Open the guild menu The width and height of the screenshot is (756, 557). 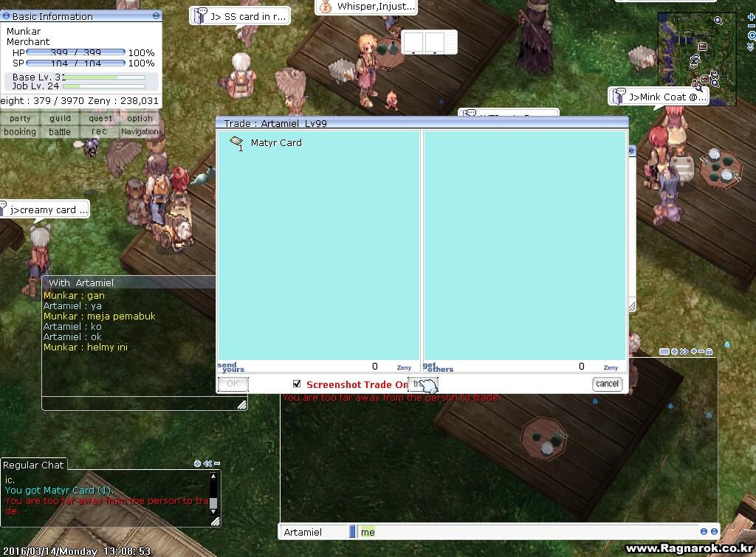pos(60,119)
